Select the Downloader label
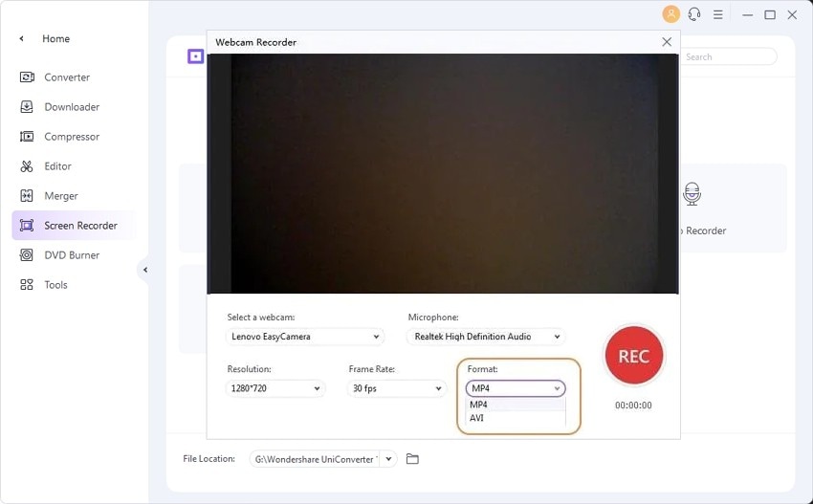 click(x=72, y=107)
